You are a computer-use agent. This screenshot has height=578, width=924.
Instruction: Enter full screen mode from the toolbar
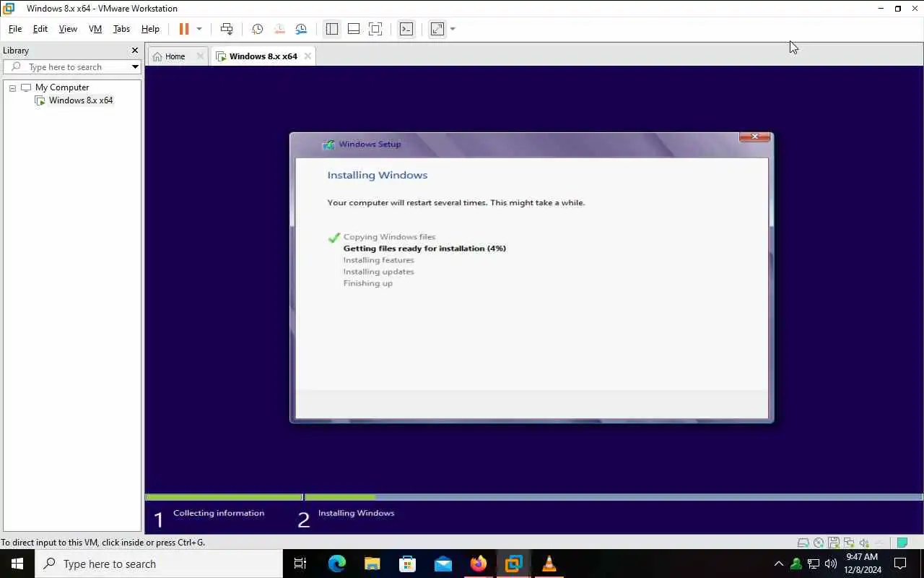coord(375,29)
